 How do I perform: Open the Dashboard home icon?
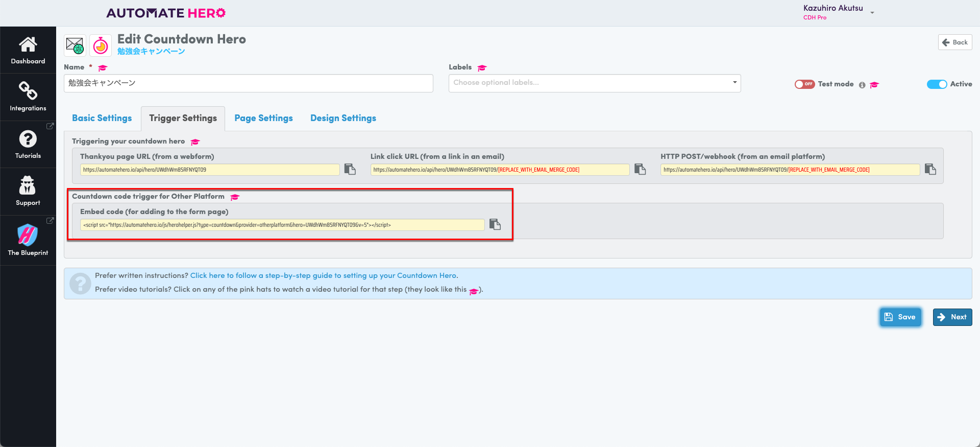click(x=28, y=44)
